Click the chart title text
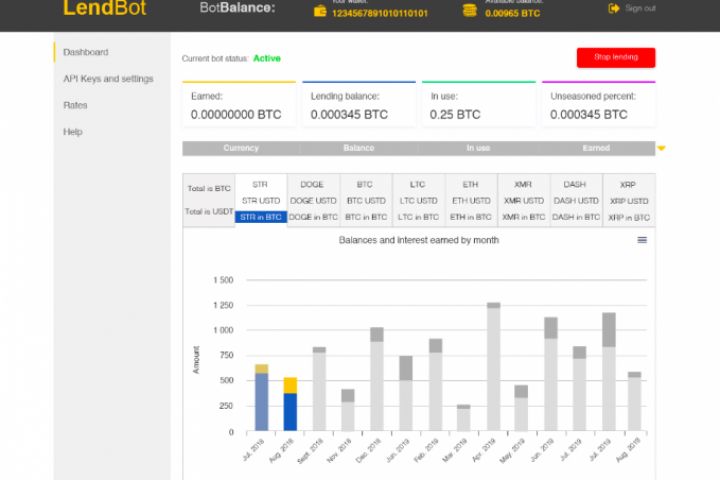The width and height of the screenshot is (720, 480). (x=418, y=240)
